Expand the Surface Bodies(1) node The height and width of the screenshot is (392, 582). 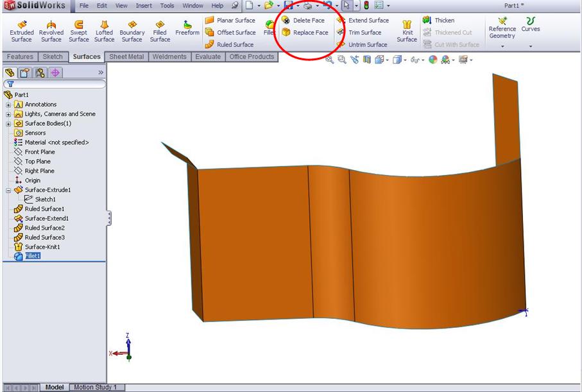click(x=8, y=124)
